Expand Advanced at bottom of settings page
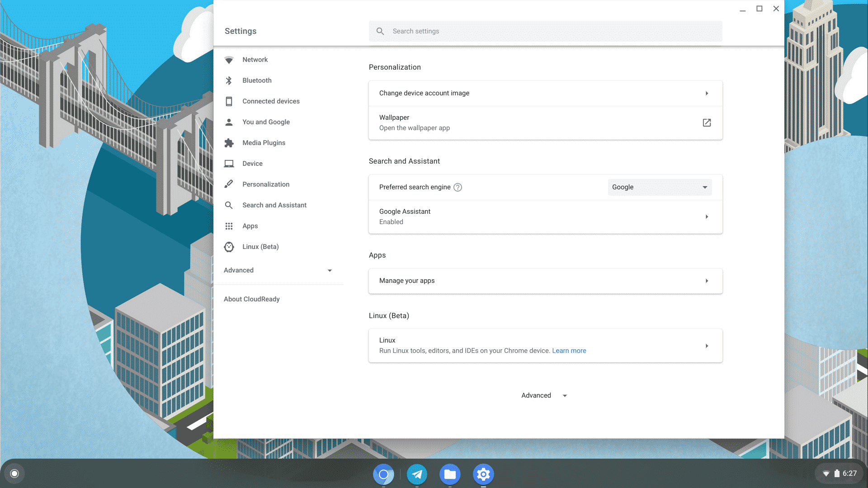The image size is (868, 488). click(544, 395)
